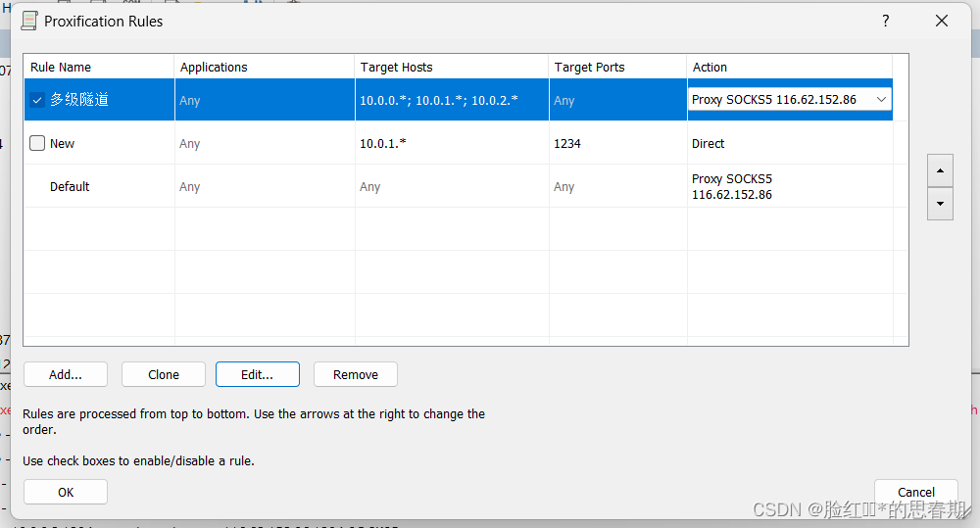Enable the New rule checkbox
The width and height of the screenshot is (980, 528).
37,143
